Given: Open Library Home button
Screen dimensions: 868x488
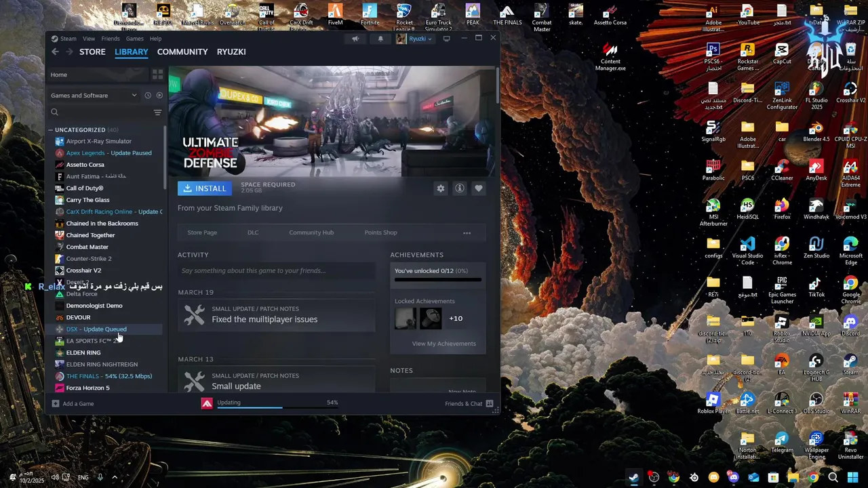Looking at the screenshot, I should click(x=99, y=75).
